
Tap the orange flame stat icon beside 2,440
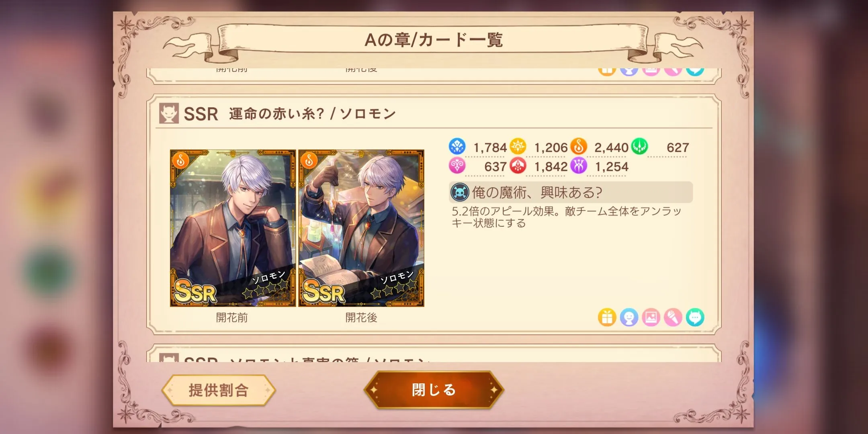click(x=578, y=146)
